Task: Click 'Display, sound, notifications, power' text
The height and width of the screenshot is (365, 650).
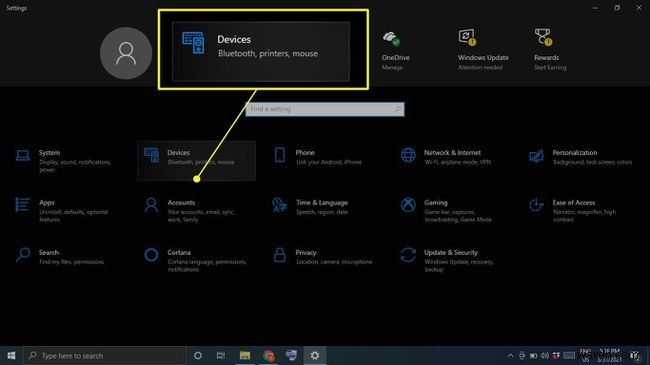Action: click(x=75, y=165)
